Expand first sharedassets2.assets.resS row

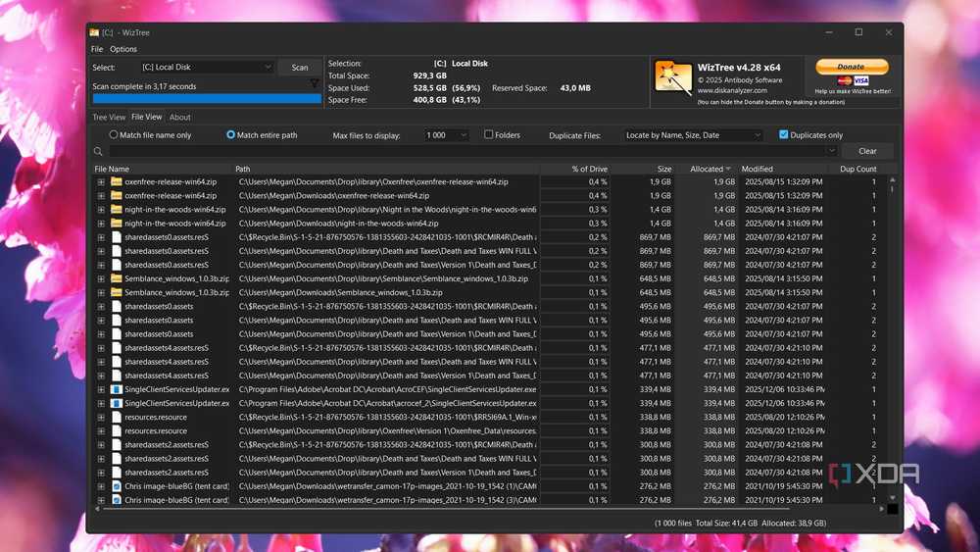pyautogui.click(x=101, y=444)
